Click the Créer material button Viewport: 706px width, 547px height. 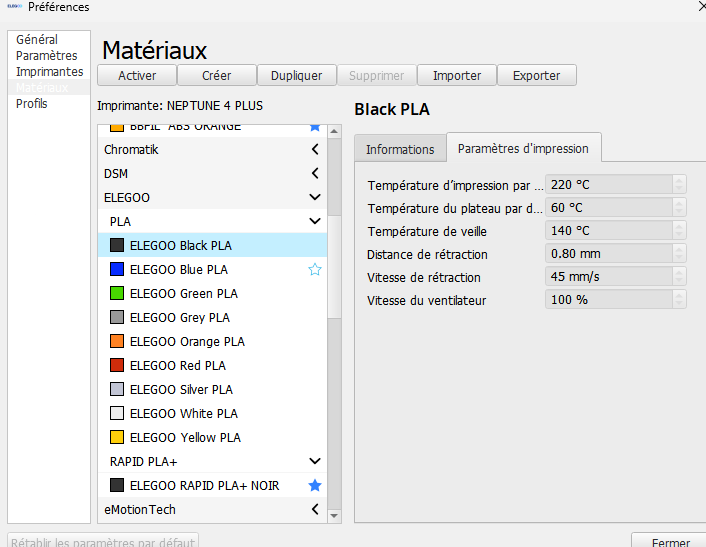(217, 75)
